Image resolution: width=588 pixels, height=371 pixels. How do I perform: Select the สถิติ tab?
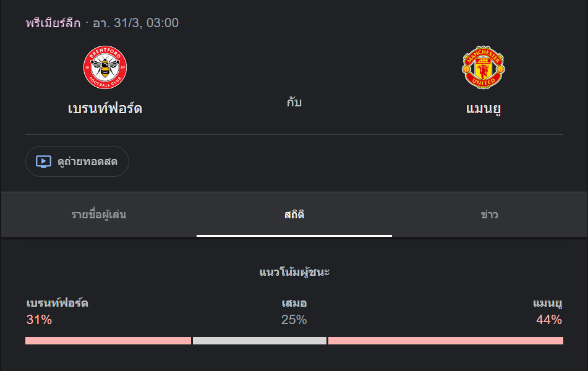pyautogui.click(x=294, y=215)
